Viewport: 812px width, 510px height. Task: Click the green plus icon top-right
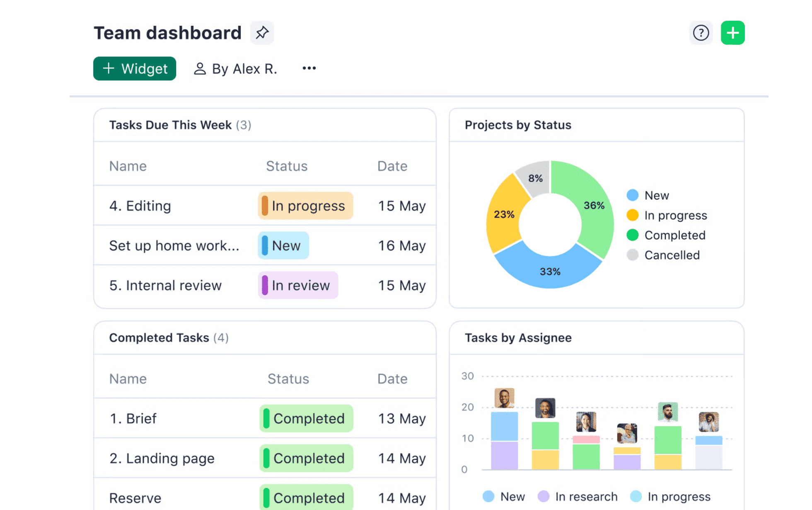(732, 32)
